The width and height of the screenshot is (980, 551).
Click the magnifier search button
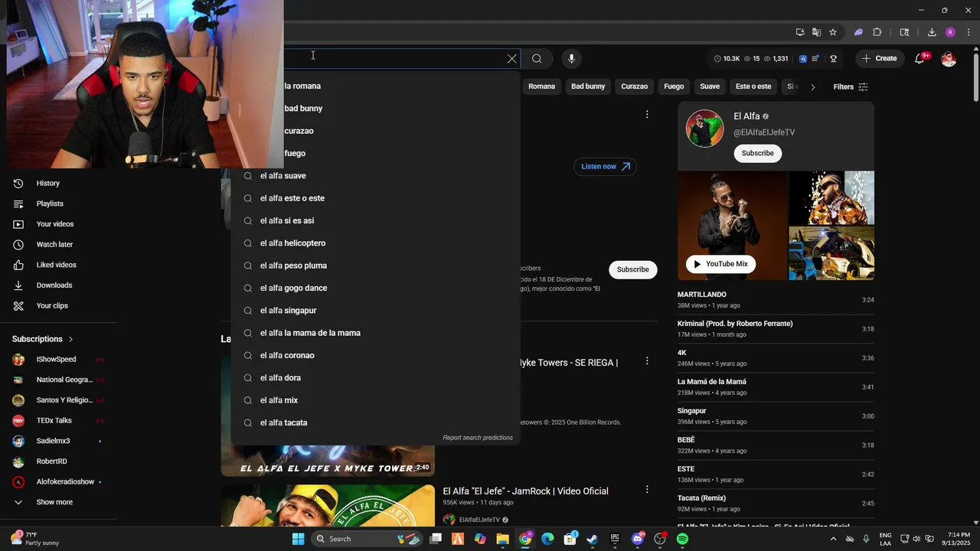tap(537, 59)
